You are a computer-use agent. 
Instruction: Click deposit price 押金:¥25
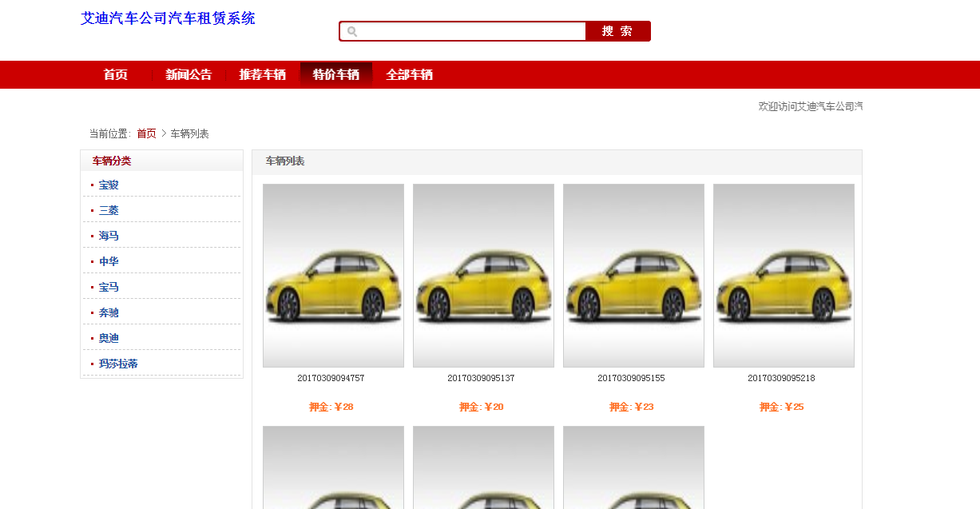click(782, 407)
